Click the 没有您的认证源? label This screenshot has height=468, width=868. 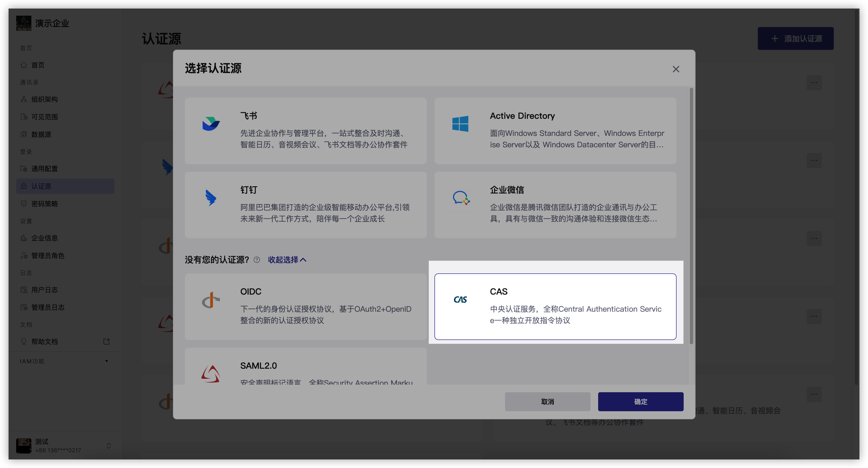[217, 260]
